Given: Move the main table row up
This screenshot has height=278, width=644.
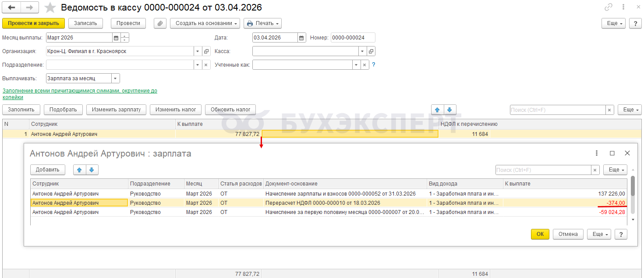Looking at the screenshot, I should [x=438, y=110].
